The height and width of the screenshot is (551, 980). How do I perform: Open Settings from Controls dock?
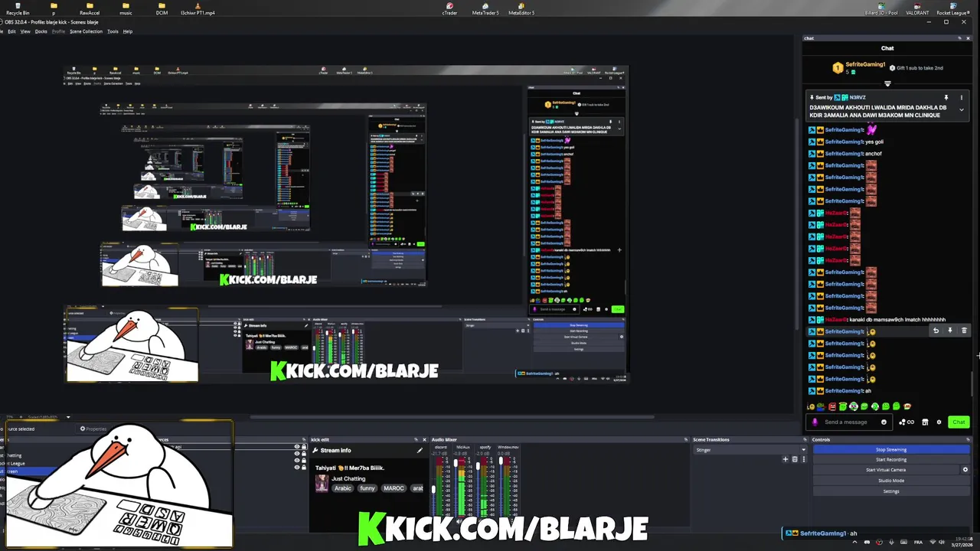point(891,491)
